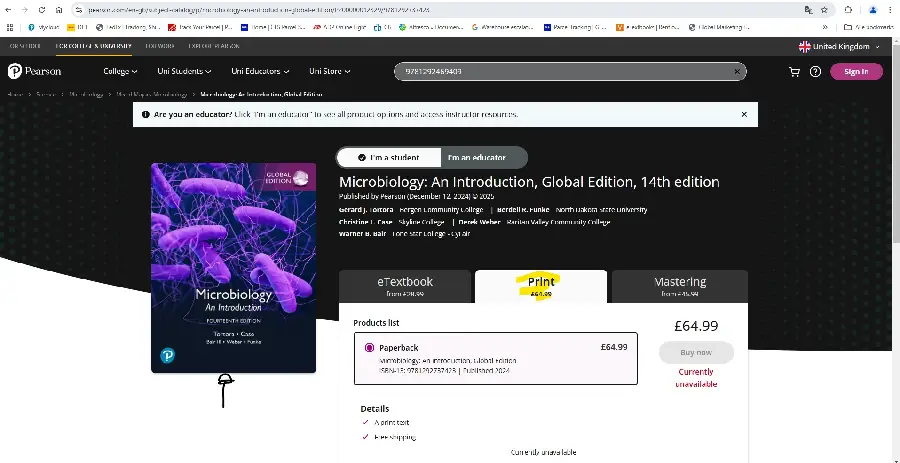
Task: Select the For School top tab
Action: coord(25,46)
